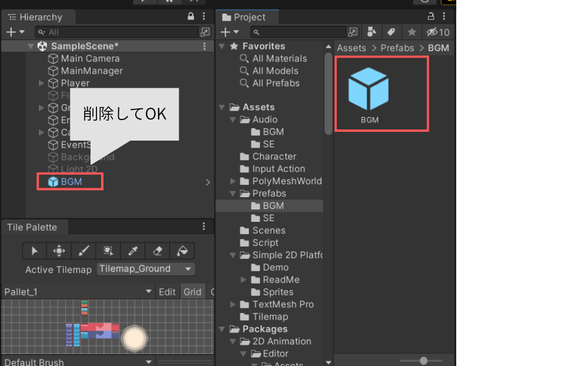Navigate to Prefabs in the breadcrumb path
The width and height of the screenshot is (588, 366).
click(x=397, y=48)
